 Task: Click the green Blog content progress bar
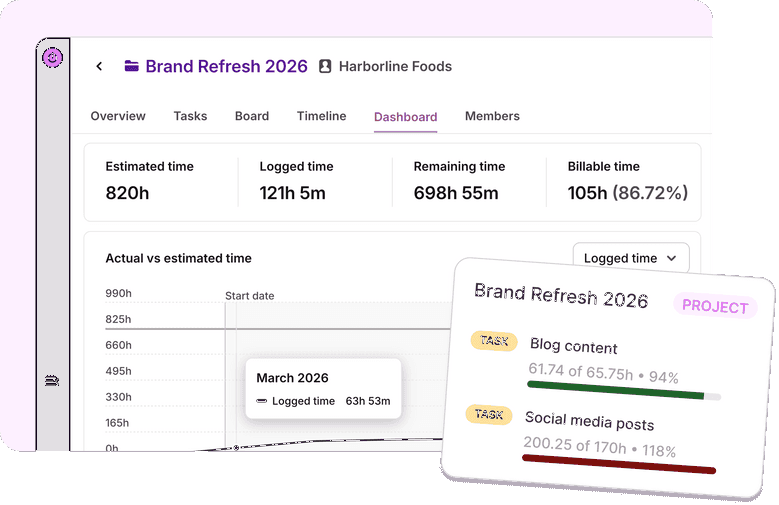[x=623, y=390]
